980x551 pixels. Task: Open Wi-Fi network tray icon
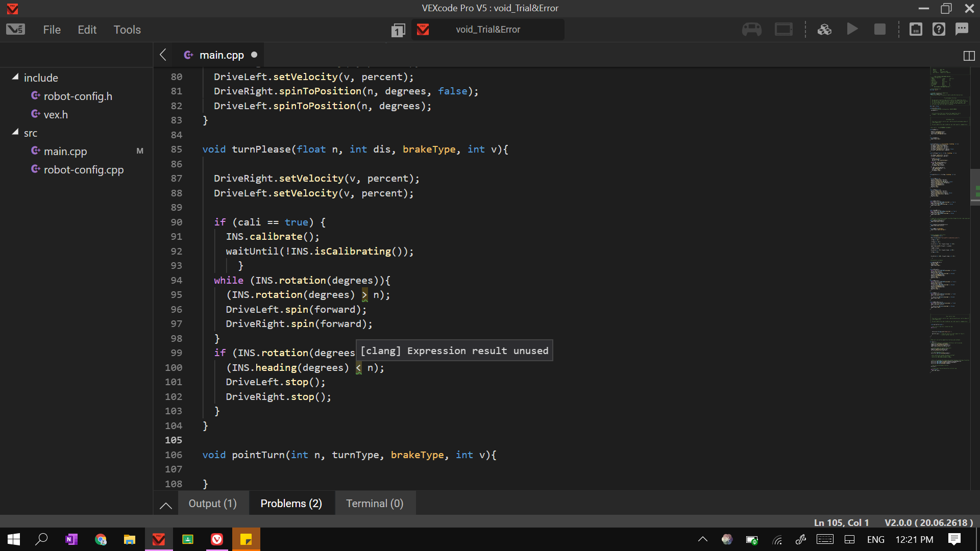click(777, 540)
